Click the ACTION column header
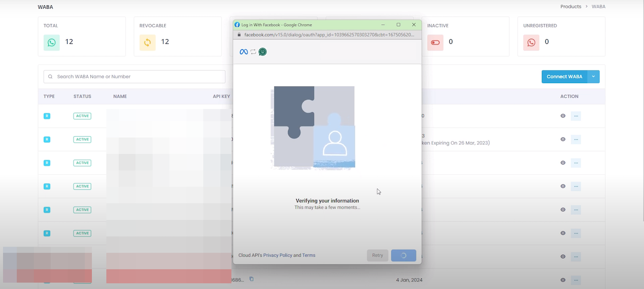Image resolution: width=644 pixels, height=289 pixels. pyautogui.click(x=569, y=97)
